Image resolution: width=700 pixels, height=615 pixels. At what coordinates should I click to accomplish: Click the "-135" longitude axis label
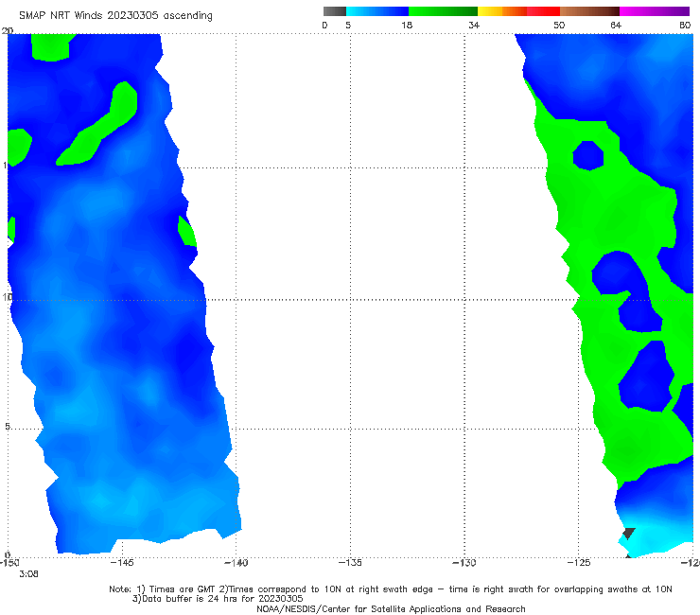(x=350, y=563)
